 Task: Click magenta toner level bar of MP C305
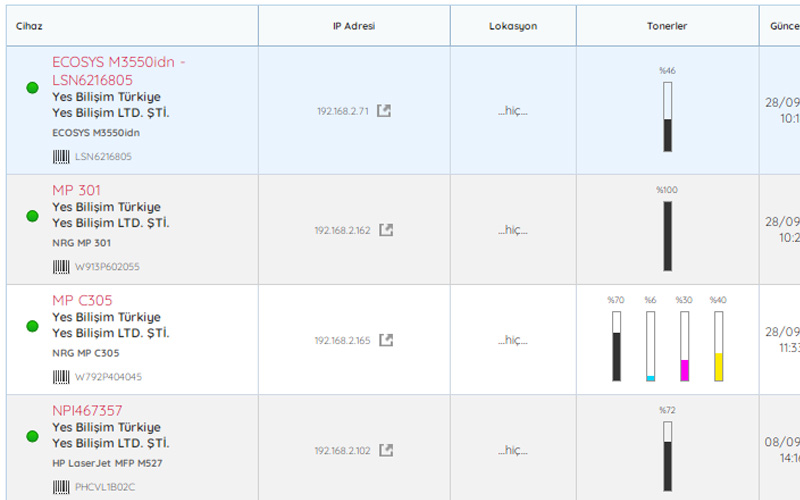(x=684, y=346)
